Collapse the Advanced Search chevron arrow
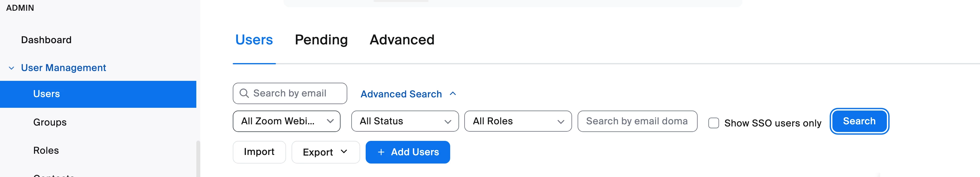The height and width of the screenshot is (177, 980). [453, 94]
